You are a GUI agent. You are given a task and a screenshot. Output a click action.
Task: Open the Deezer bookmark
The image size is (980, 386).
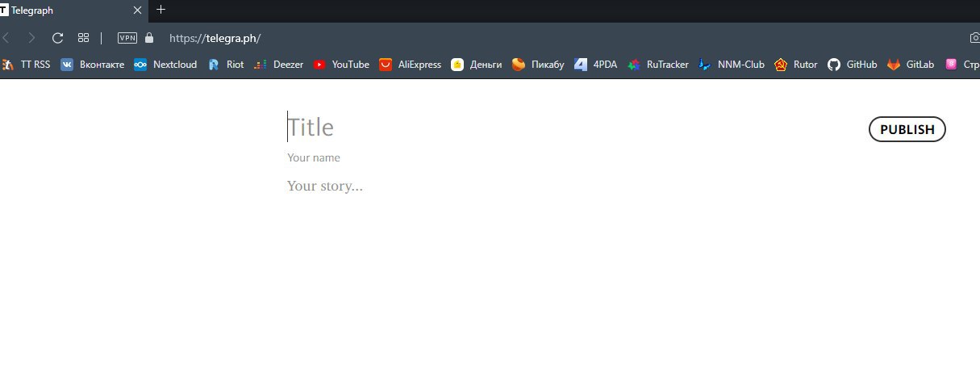(x=279, y=65)
